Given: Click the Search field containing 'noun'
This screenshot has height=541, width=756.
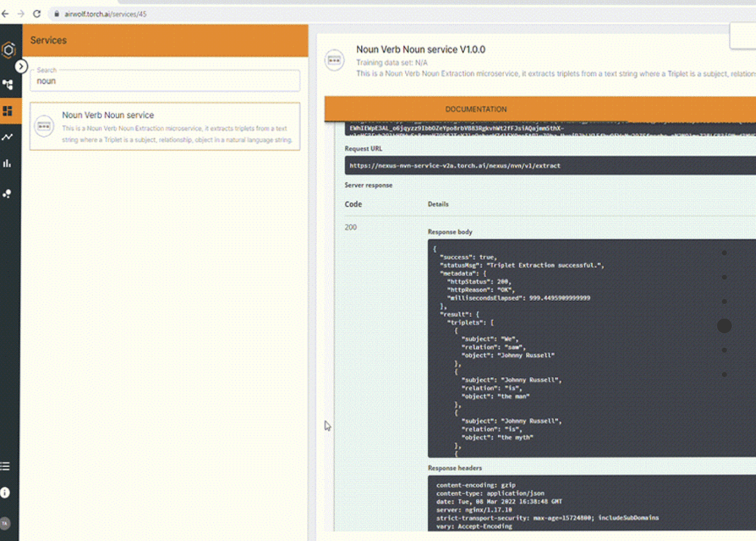Looking at the screenshot, I should 165,79.
